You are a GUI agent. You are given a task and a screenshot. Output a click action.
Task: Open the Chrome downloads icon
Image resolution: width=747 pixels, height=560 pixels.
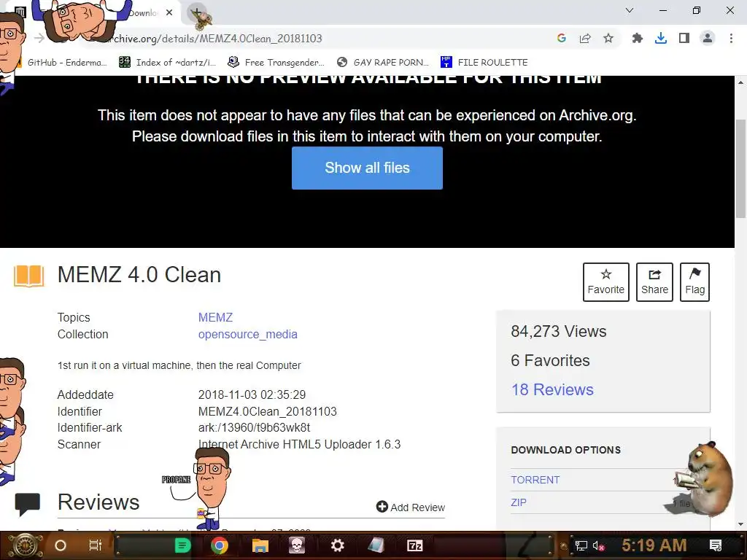pos(660,38)
